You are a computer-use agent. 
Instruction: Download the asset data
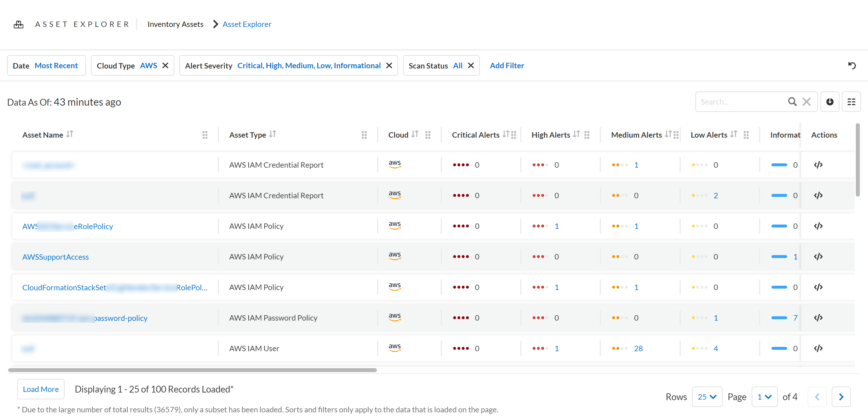(830, 102)
